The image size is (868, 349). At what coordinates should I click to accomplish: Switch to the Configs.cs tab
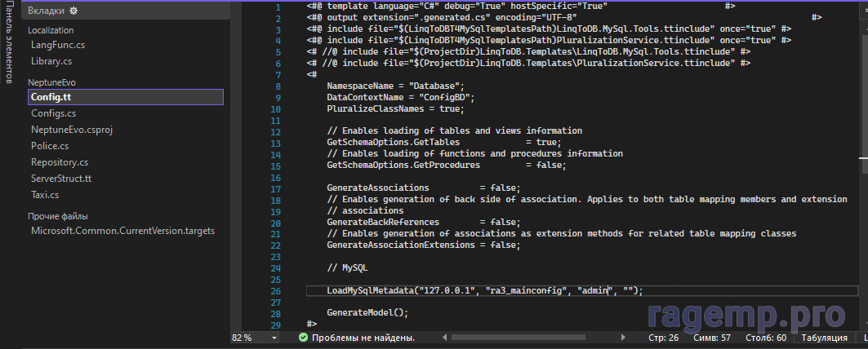click(x=53, y=113)
